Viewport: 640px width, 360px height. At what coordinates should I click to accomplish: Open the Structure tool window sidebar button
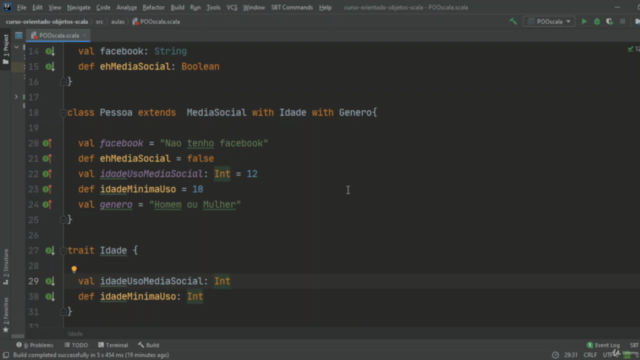(x=6, y=267)
